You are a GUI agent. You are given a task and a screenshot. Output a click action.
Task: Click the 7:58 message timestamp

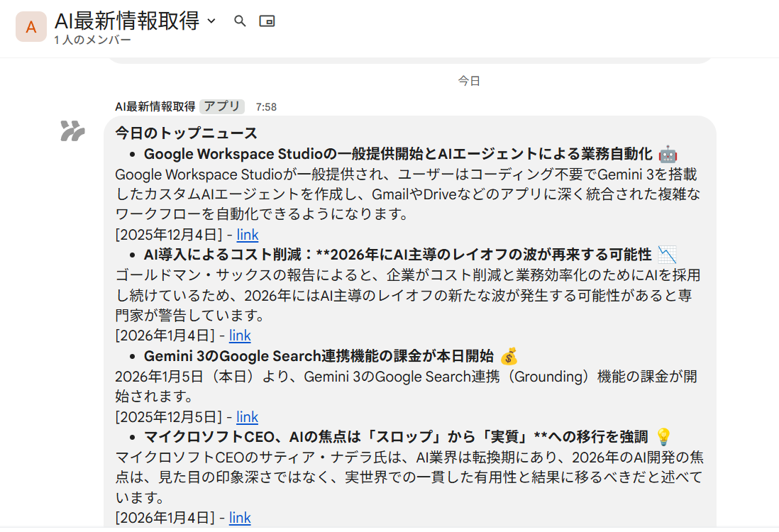click(266, 107)
